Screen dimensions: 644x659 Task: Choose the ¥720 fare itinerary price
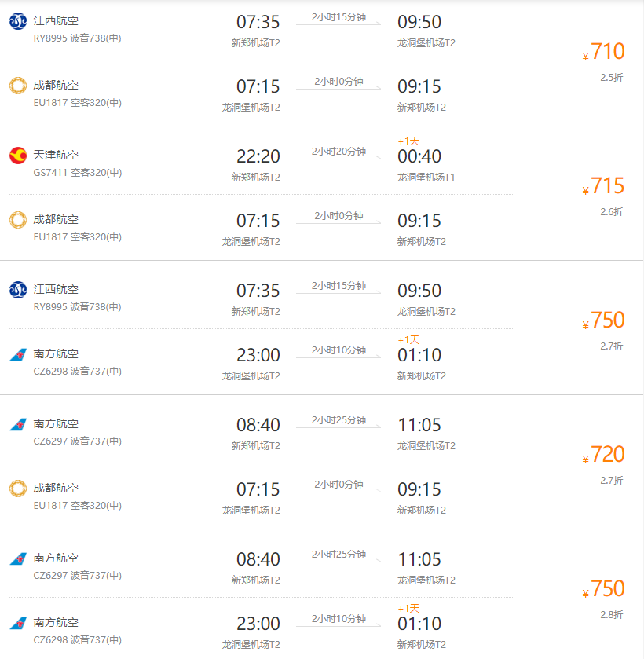604,454
